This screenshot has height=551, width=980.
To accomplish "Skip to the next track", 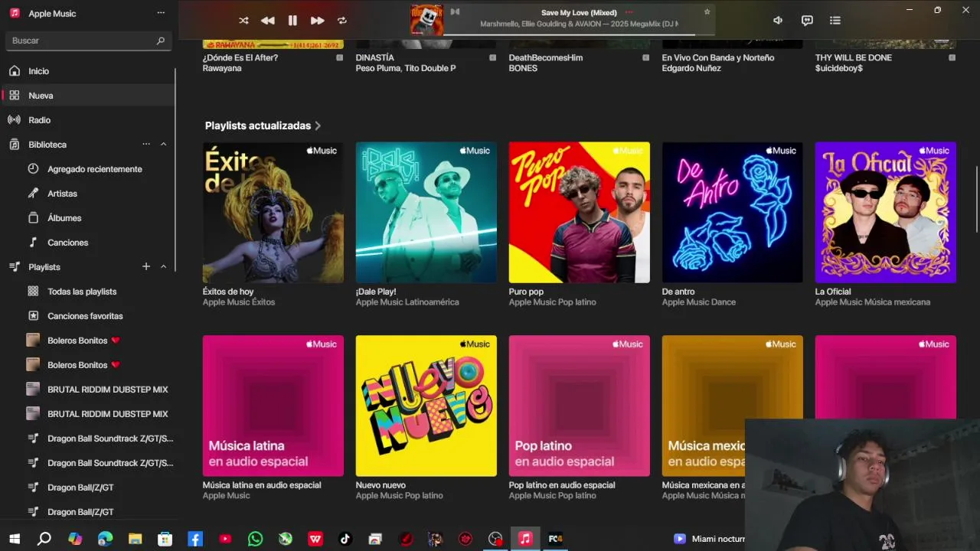I will [x=317, y=21].
